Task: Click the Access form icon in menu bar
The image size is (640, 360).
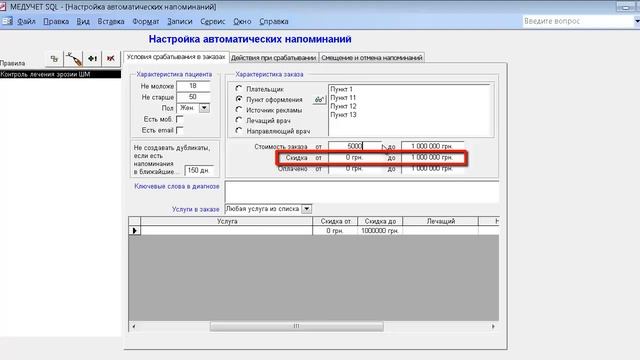Action: click(7, 21)
